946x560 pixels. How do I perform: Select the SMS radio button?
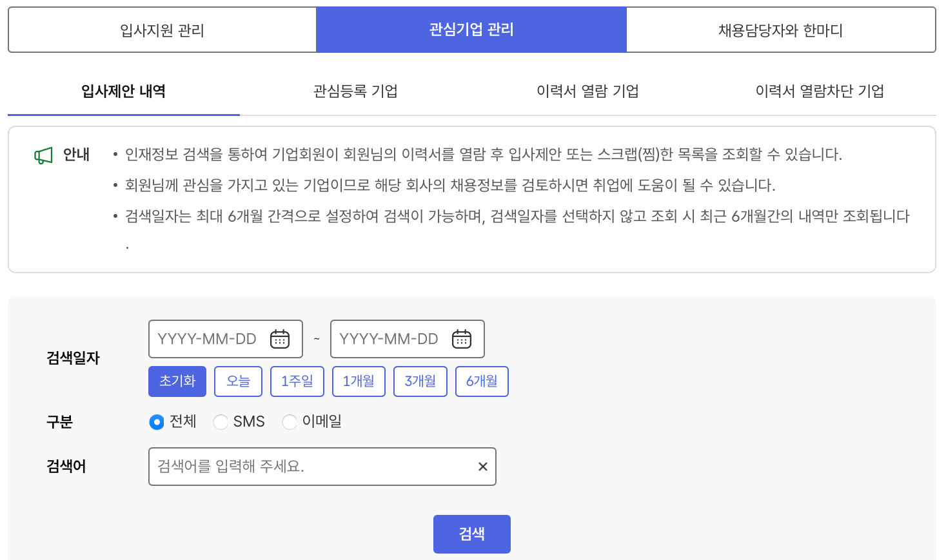(221, 422)
